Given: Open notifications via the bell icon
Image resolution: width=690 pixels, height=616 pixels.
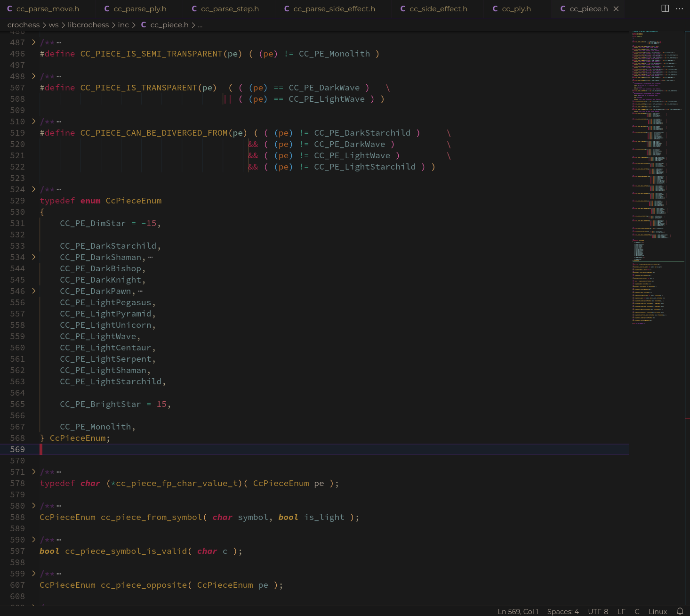Looking at the screenshot, I should (x=679, y=611).
